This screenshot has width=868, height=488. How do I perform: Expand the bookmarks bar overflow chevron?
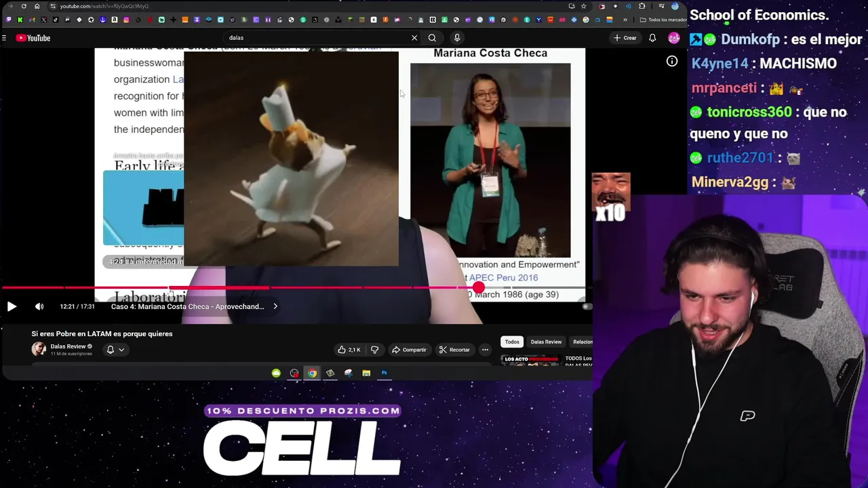click(625, 20)
